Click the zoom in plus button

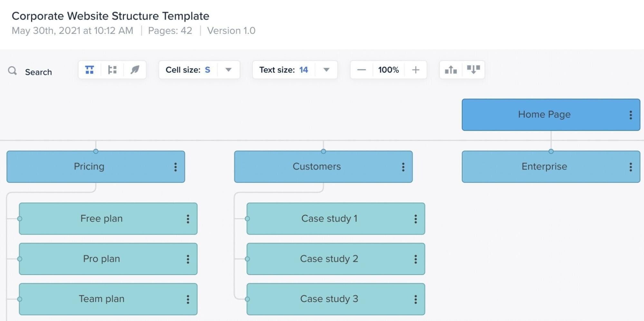tap(416, 70)
